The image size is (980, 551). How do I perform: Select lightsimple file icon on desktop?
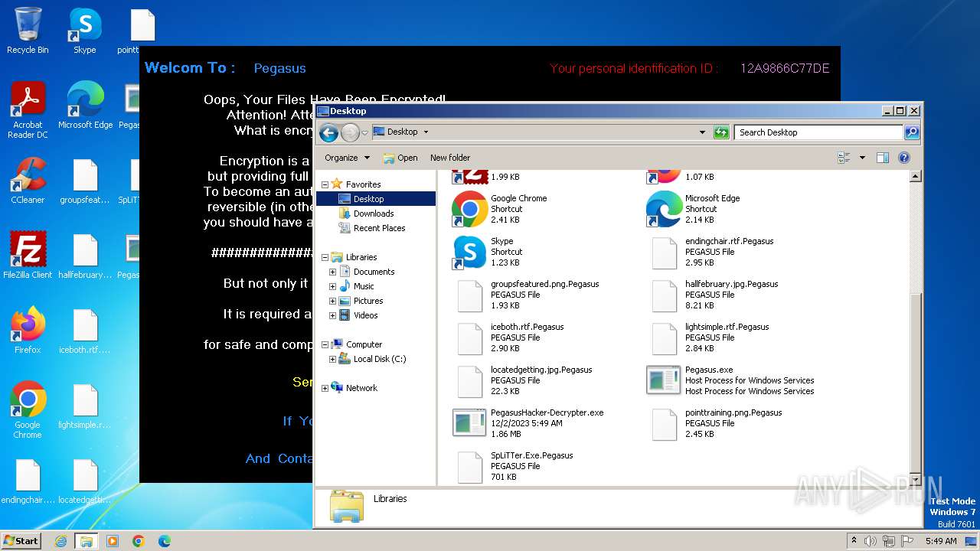(x=85, y=407)
